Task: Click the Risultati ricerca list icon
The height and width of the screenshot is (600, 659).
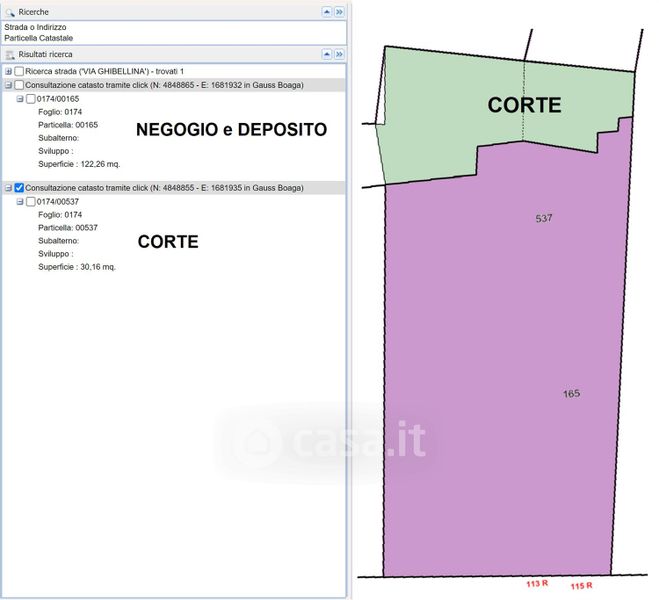Action: (x=10, y=54)
